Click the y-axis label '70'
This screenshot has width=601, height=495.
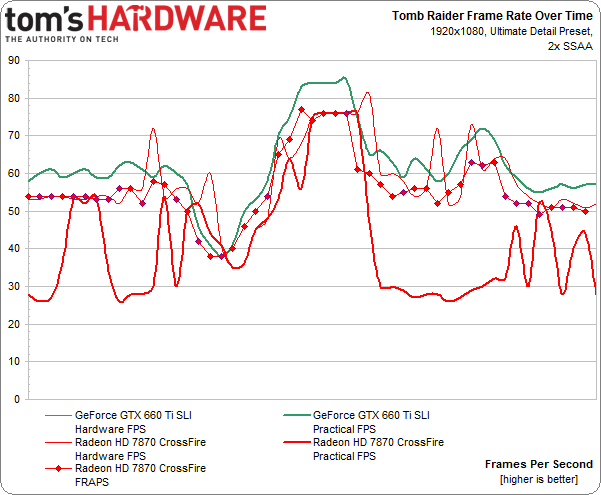[x=13, y=136]
